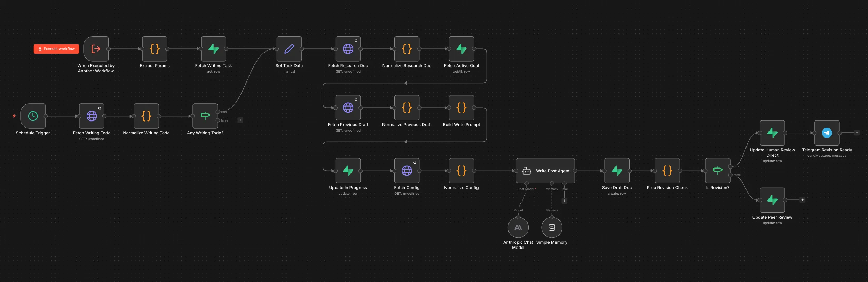This screenshot has height=282, width=868.
Task: Select the Simple Memory database node
Action: [x=552, y=228]
